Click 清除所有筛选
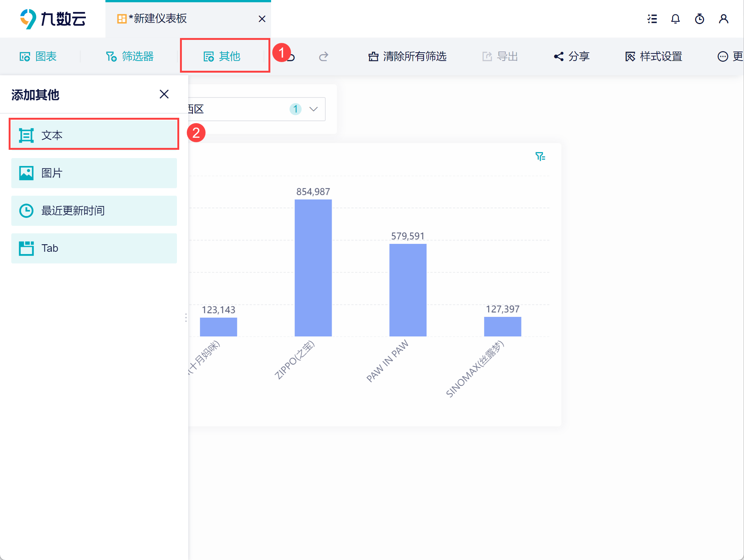Image resolution: width=744 pixels, height=560 pixels. click(407, 56)
